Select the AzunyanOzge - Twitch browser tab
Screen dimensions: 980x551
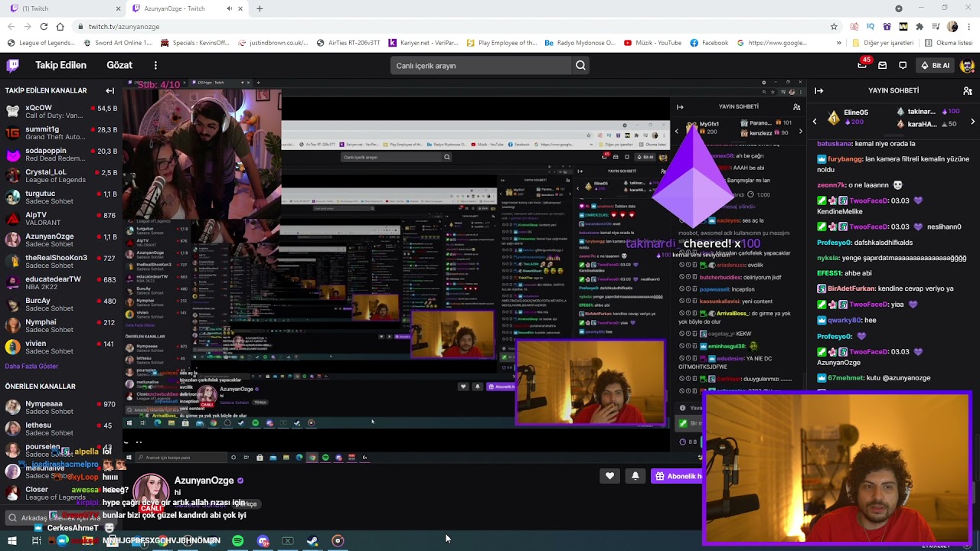[188, 8]
